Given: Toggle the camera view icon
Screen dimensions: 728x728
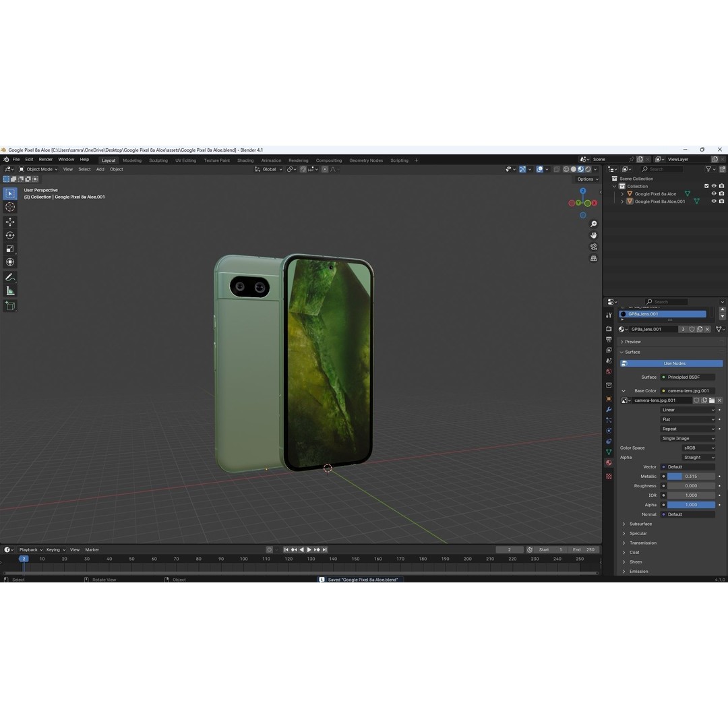Looking at the screenshot, I should coord(593,247).
